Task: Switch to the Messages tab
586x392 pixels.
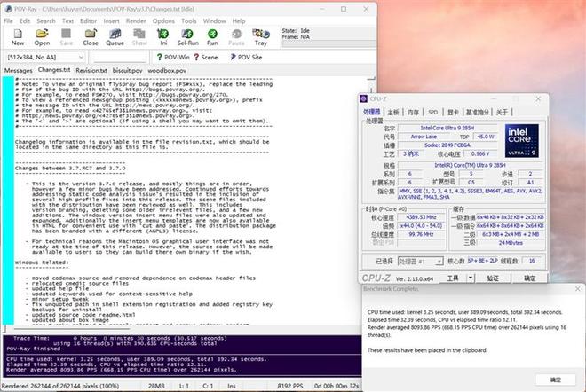Action: (18, 70)
